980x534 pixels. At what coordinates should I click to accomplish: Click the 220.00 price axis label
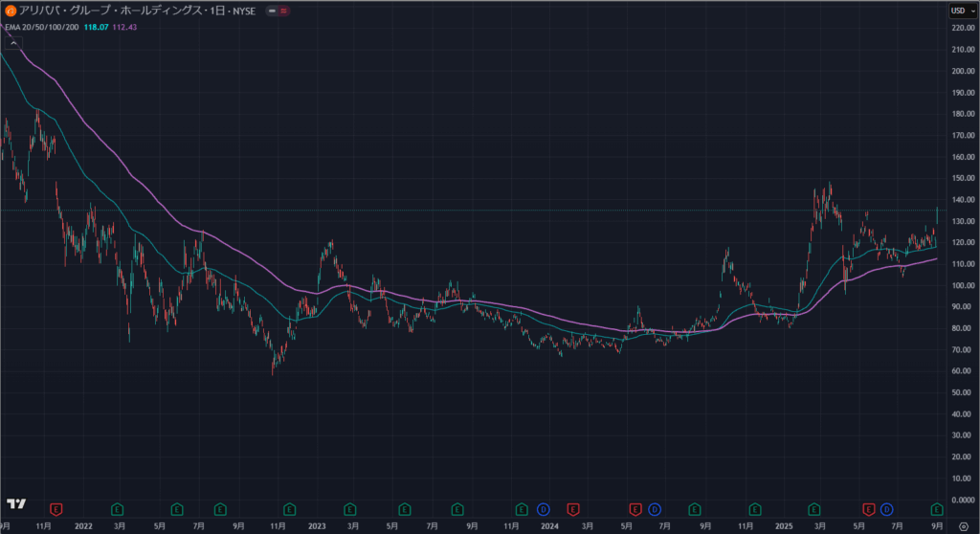point(963,28)
